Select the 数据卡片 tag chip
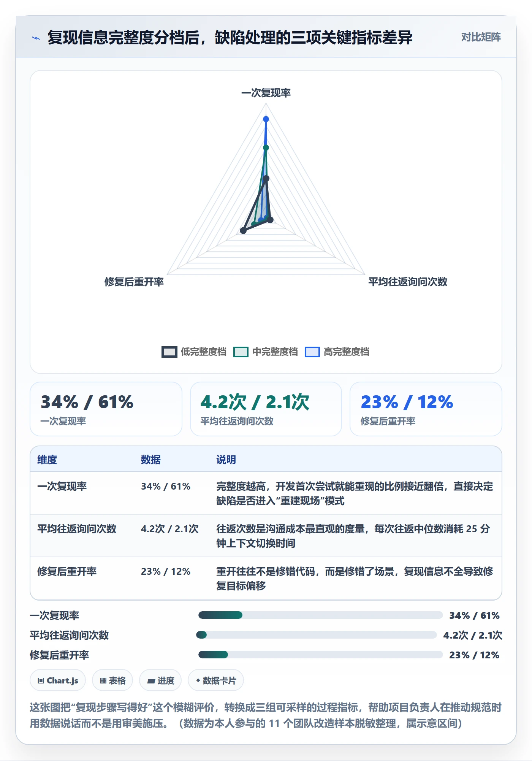 click(216, 680)
